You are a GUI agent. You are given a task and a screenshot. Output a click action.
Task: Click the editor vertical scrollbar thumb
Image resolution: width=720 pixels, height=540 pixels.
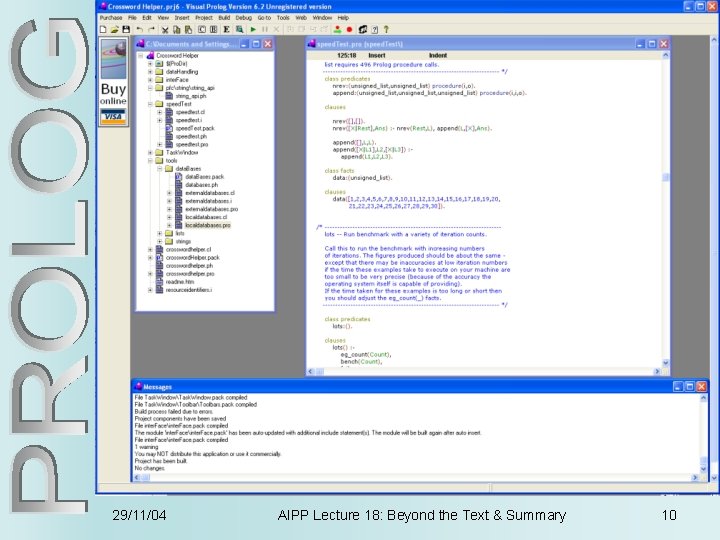(665, 177)
